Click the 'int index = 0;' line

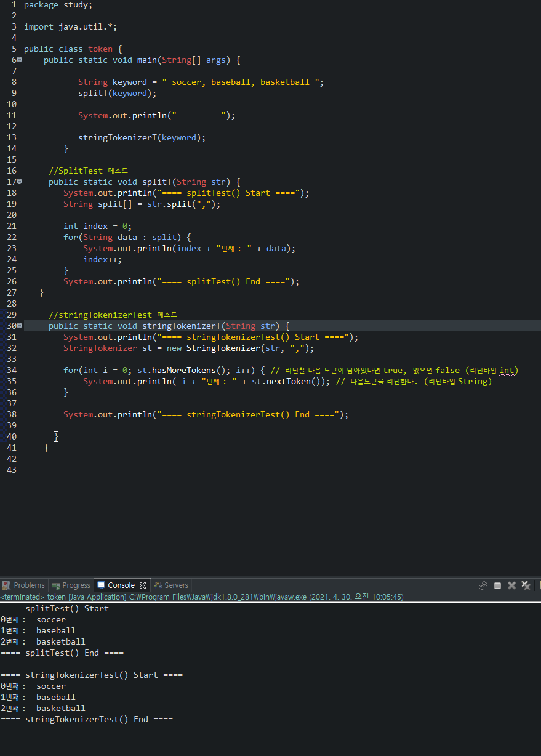coord(98,227)
